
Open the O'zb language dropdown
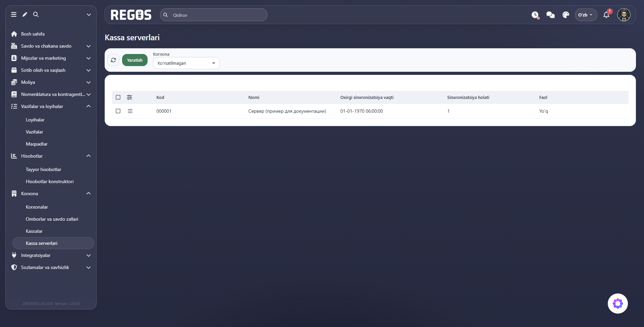coord(586,15)
